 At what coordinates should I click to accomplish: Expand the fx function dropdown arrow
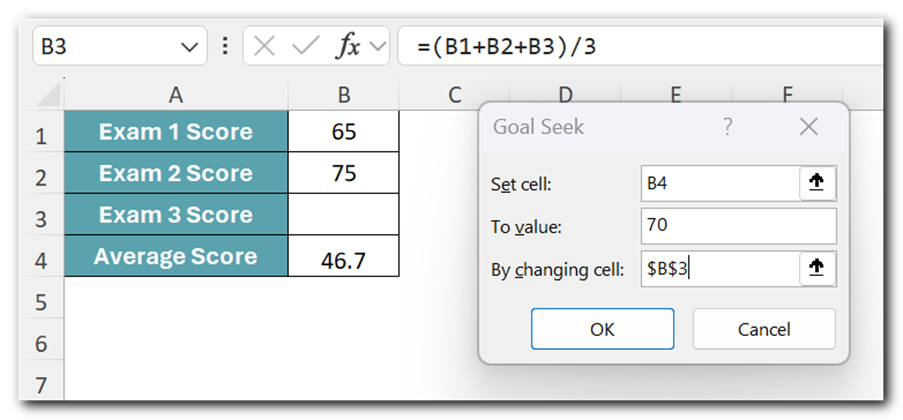coord(377,46)
